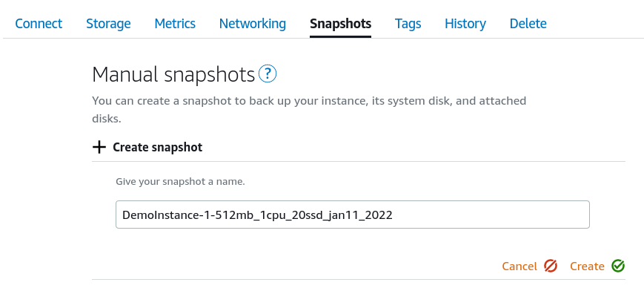Click the Manual snapshots heading
The width and height of the screenshot is (644, 288).
[173, 75]
